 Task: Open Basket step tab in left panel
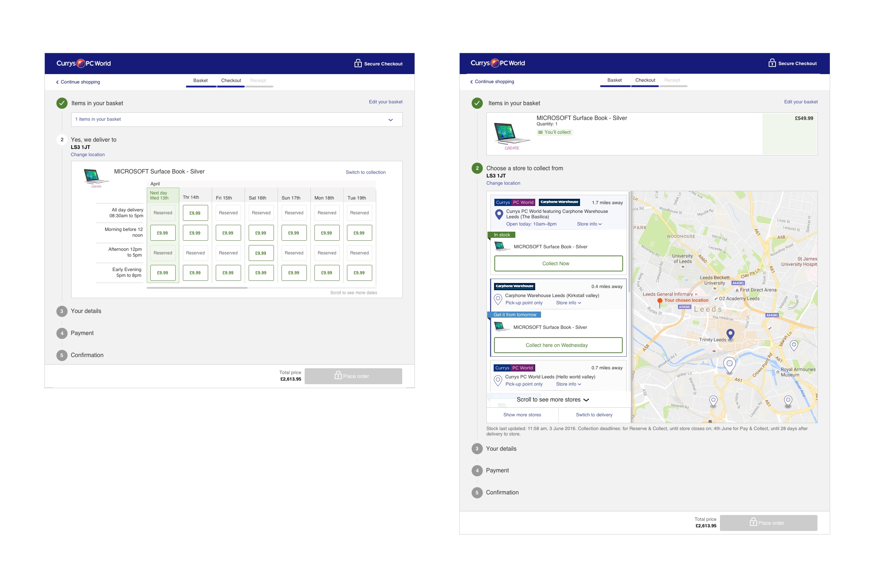point(201,82)
